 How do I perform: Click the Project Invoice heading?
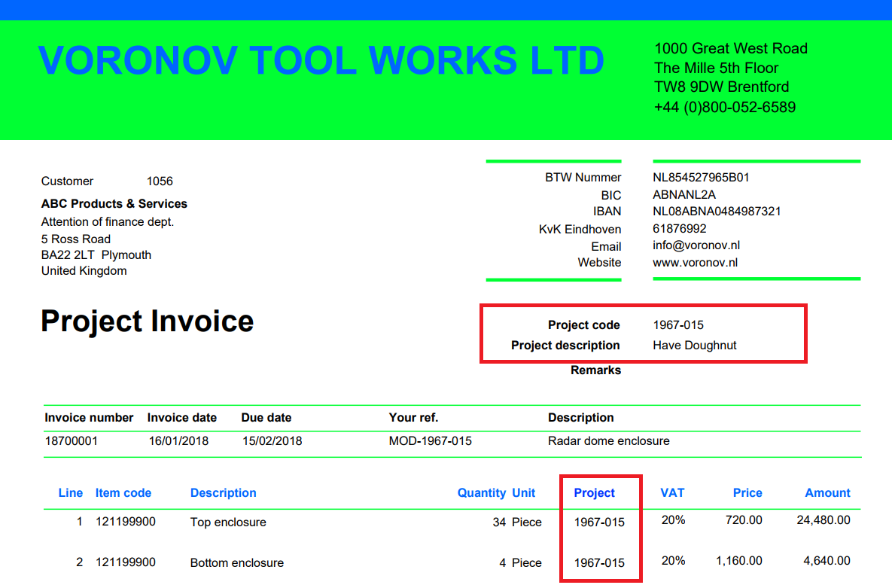pyautogui.click(x=148, y=321)
